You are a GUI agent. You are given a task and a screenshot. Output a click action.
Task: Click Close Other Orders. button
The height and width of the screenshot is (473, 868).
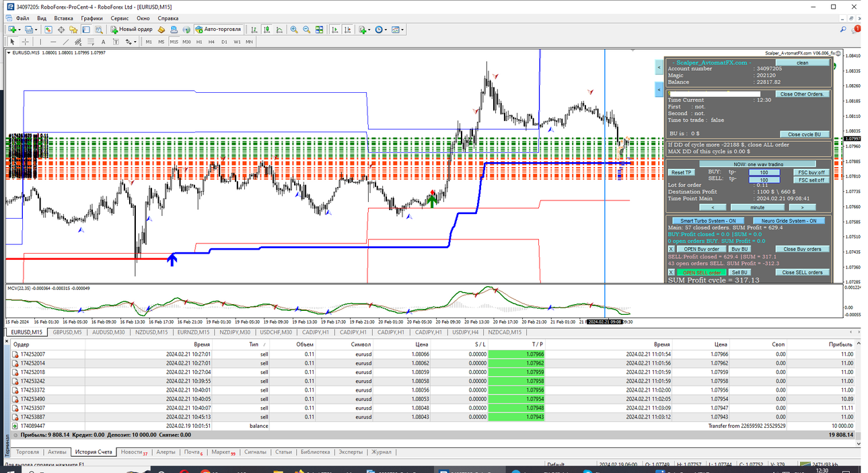[x=802, y=94]
